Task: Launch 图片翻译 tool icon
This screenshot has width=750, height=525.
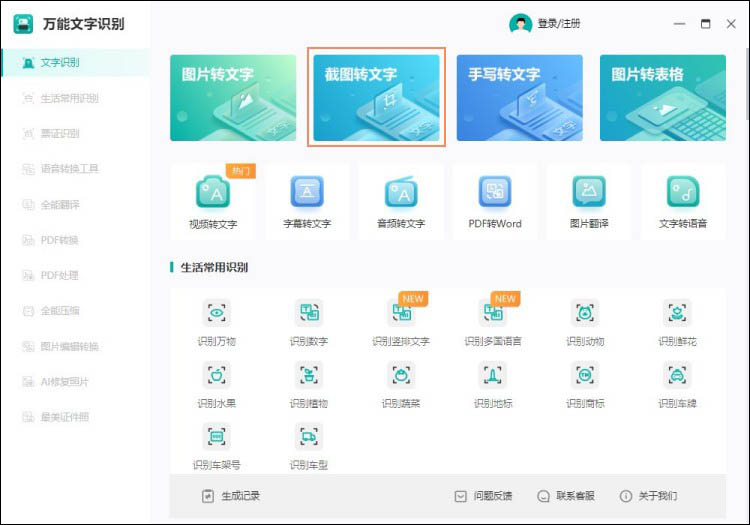Action: coord(589,192)
